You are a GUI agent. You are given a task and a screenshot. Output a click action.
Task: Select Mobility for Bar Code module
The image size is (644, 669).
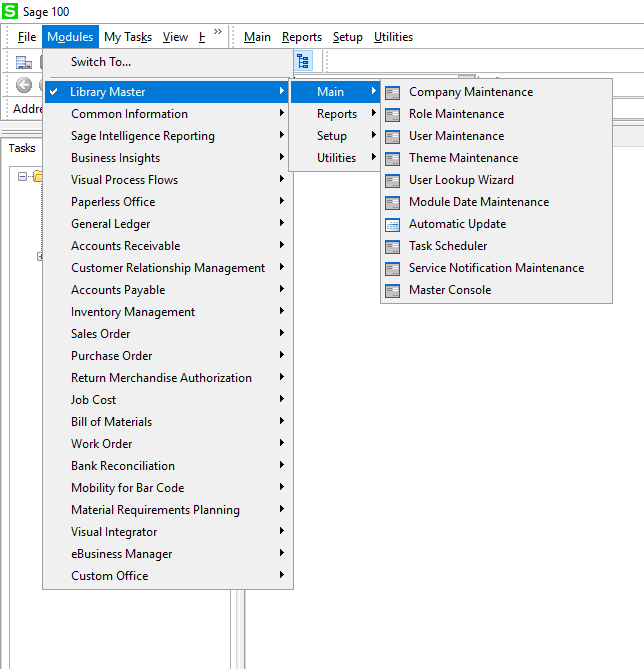(167, 488)
